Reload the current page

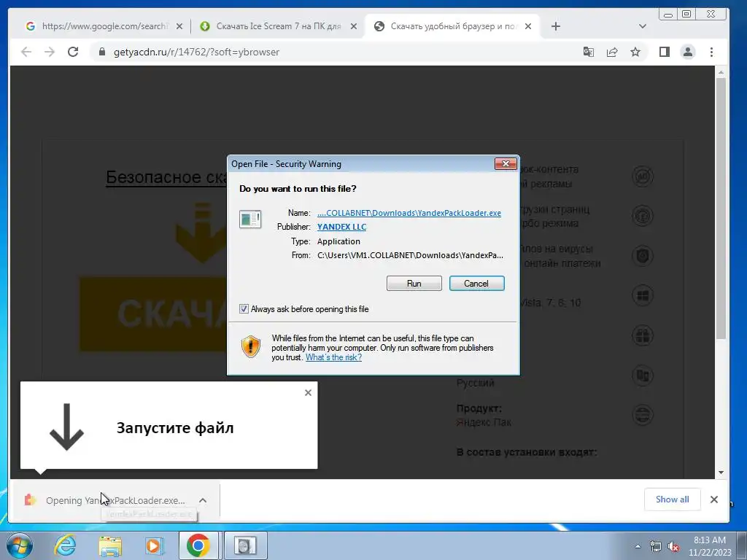tap(73, 52)
